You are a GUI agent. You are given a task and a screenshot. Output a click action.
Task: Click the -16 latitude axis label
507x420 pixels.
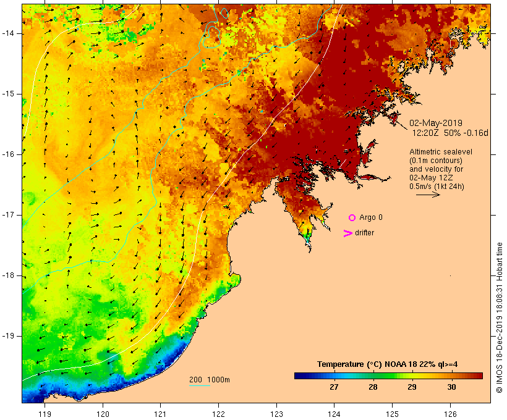pos(7,154)
